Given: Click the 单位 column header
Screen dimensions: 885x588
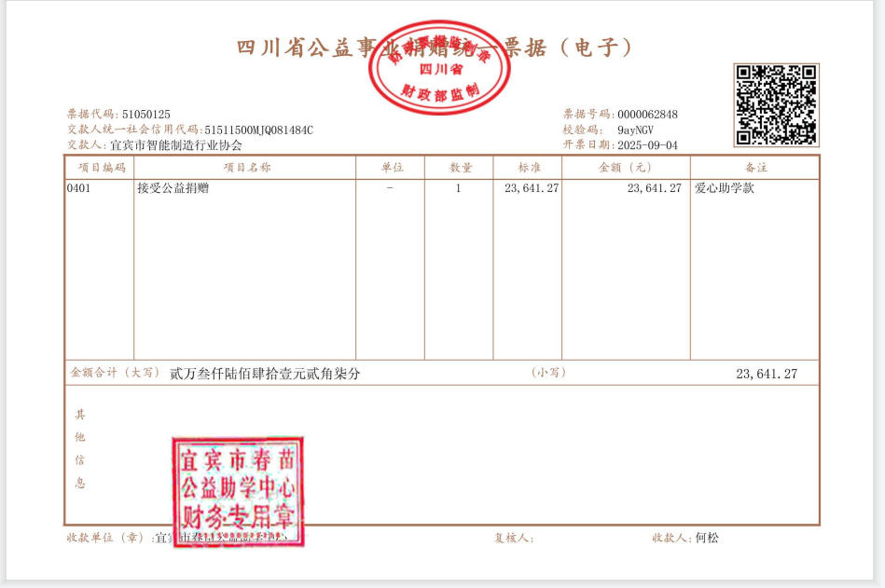Looking at the screenshot, I should 392,168.
